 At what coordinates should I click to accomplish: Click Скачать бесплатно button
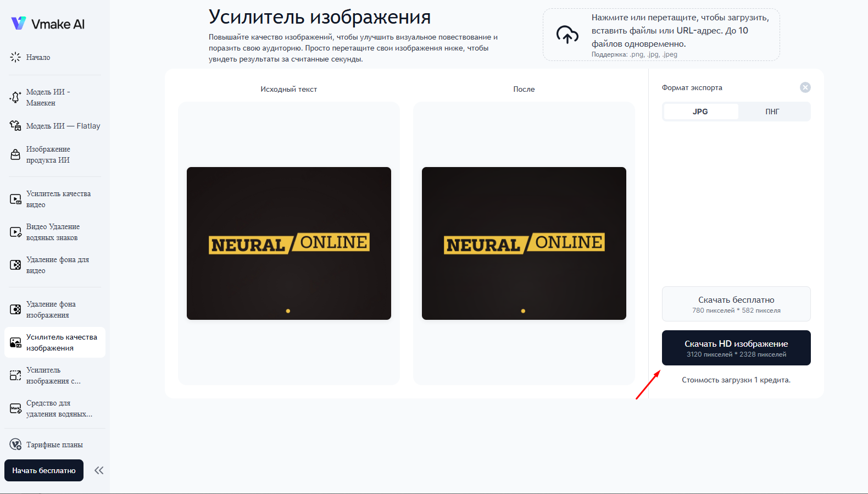pyautogui.click(x=736, y=304)
